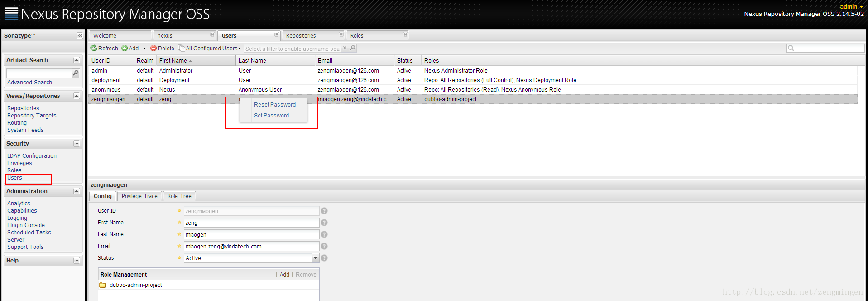
Task: Select the anonymous user row
Action: click(472, 90)
